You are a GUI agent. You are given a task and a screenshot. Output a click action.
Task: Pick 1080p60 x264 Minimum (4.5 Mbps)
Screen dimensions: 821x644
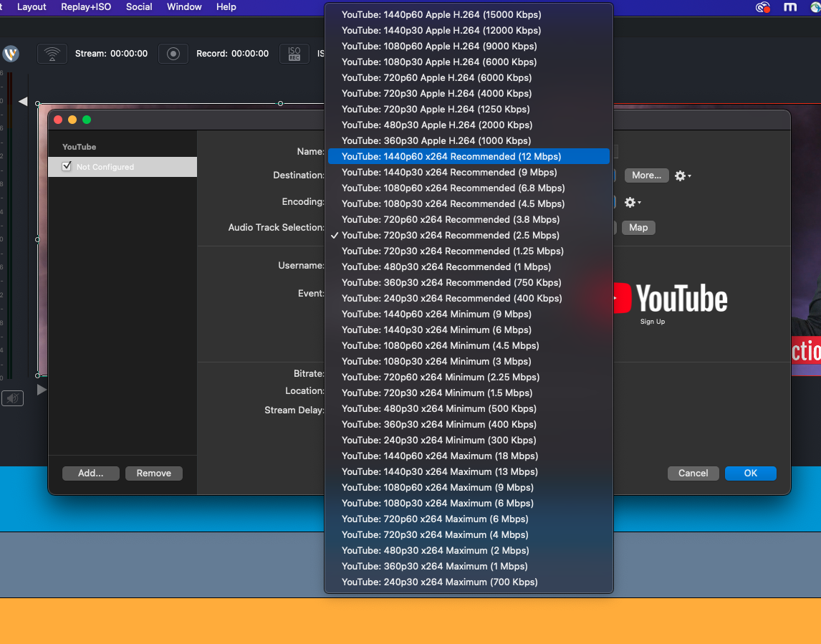[x=469, y=345]
